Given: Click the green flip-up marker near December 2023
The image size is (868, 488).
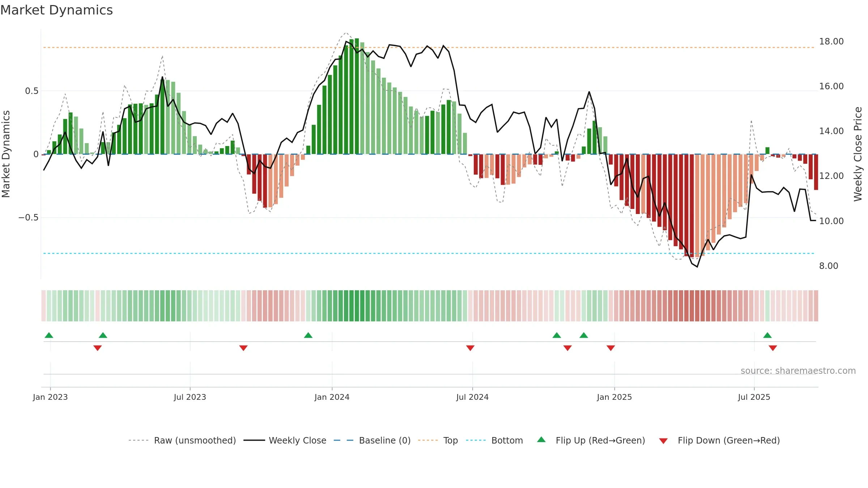Looking at the screenshot, I should [308, 335].
